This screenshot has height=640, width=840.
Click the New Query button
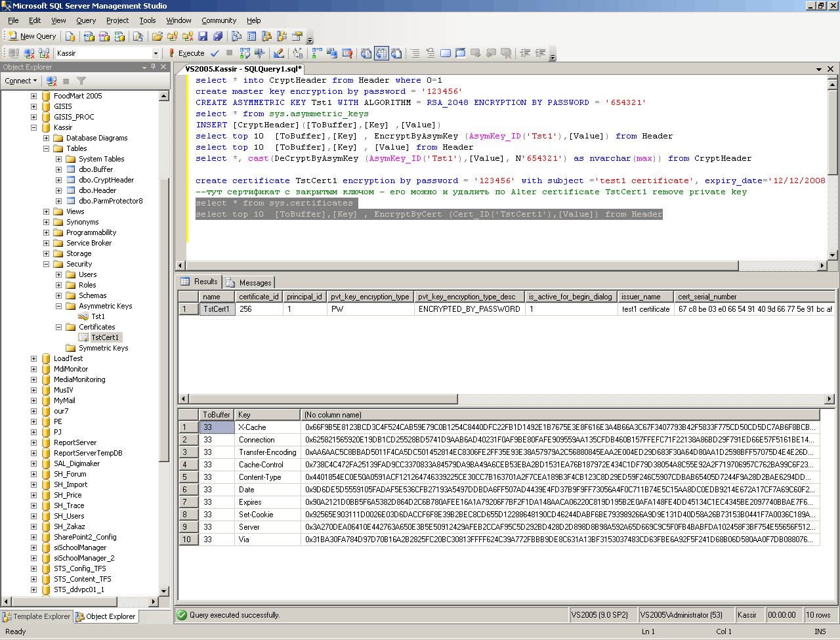pos(31,36)
